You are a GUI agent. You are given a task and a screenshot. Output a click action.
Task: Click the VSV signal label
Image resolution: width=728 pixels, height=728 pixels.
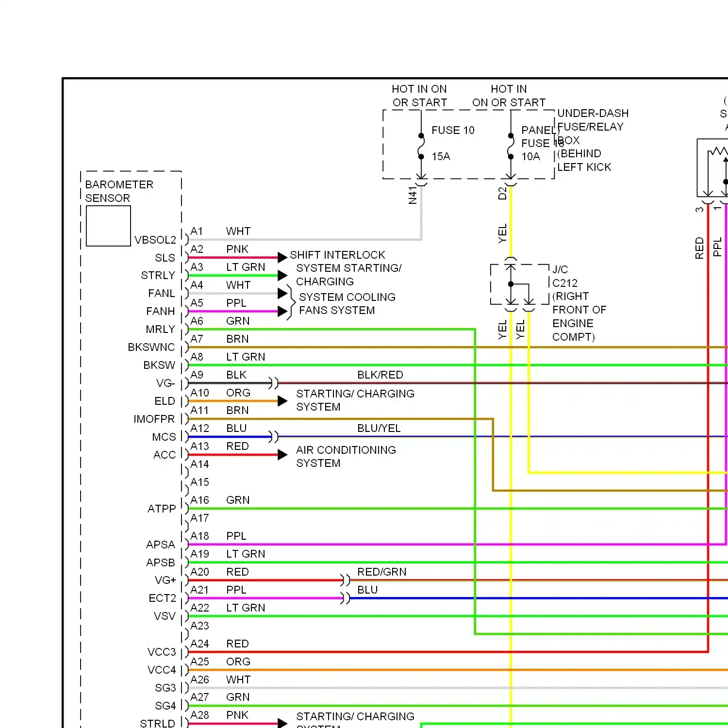click(x=165, y=616)
